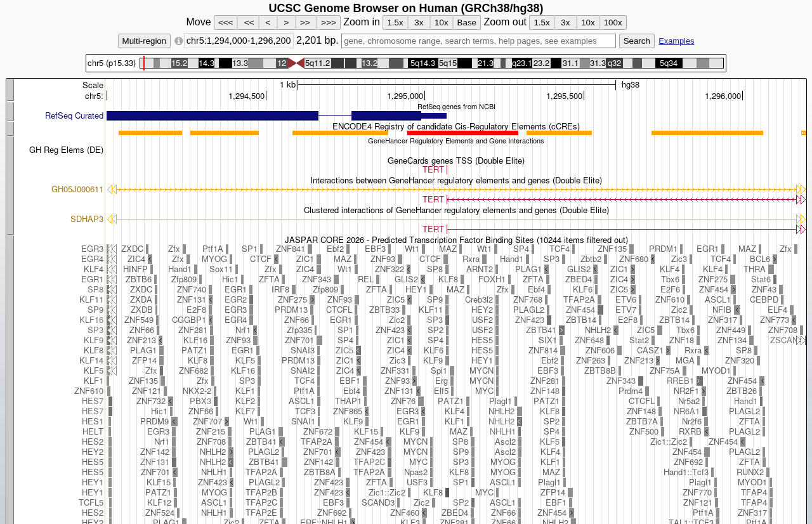Image resolution: width=812 pixels, height=524 pixels.
Task: Click the 1,295,000 ruler position label
Action: [x=405, y=96]
